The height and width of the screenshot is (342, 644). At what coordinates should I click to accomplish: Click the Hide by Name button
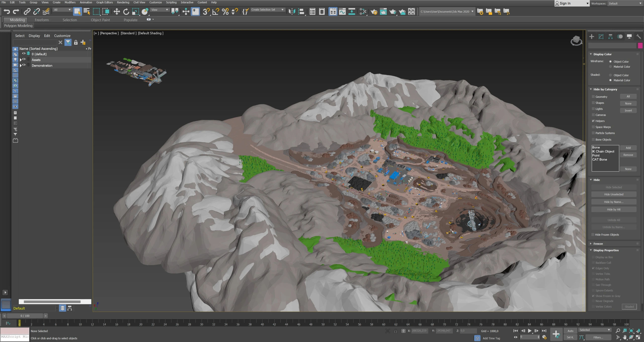pos(614,202)
